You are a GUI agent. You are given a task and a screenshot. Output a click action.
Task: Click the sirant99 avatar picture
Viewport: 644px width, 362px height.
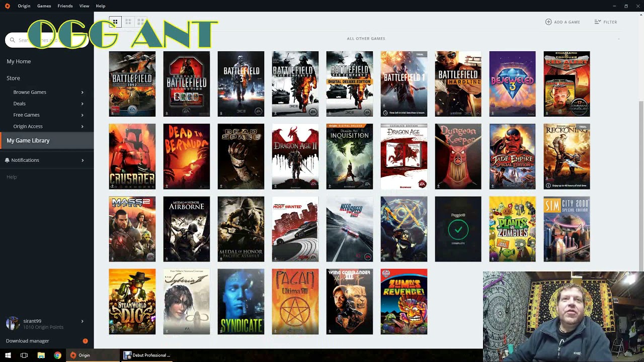(x=12, y=323)
